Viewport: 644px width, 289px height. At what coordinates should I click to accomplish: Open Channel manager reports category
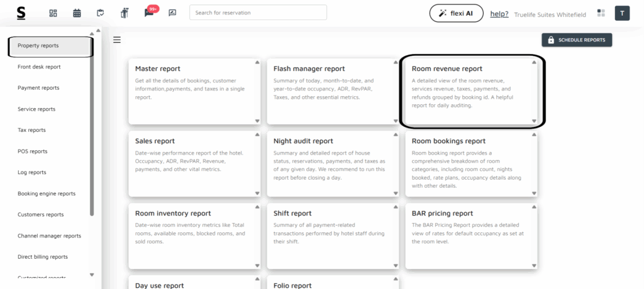click(49, 236)
